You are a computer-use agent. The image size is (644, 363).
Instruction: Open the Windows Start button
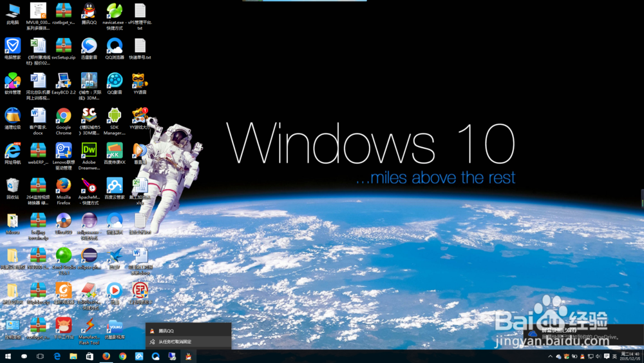click(8, 357)
